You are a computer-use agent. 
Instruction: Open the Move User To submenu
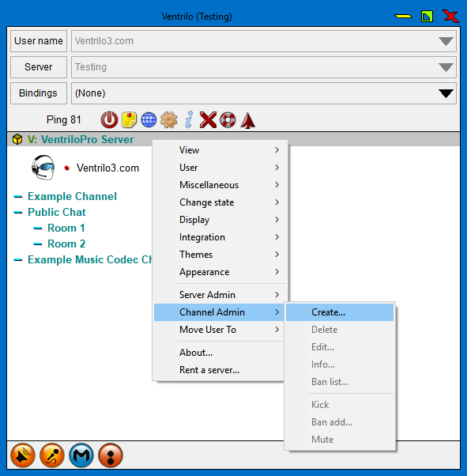point(220,330)
